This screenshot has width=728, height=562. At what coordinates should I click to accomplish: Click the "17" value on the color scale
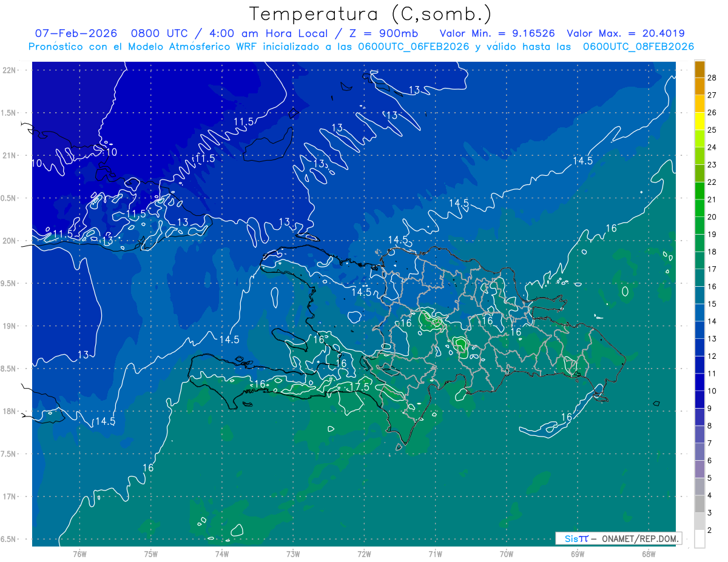(x=712, y=269)
